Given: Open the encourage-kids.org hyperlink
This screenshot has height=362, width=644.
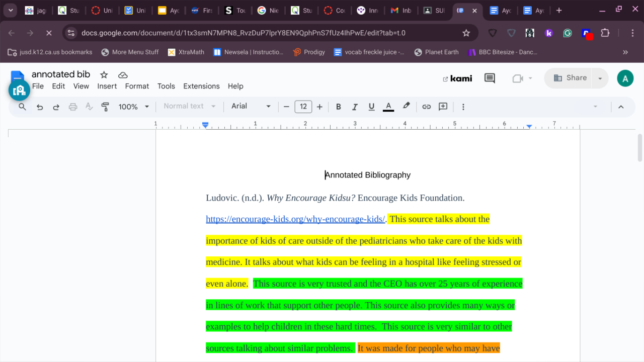Looking at the screenshot, I should point(295,219).
